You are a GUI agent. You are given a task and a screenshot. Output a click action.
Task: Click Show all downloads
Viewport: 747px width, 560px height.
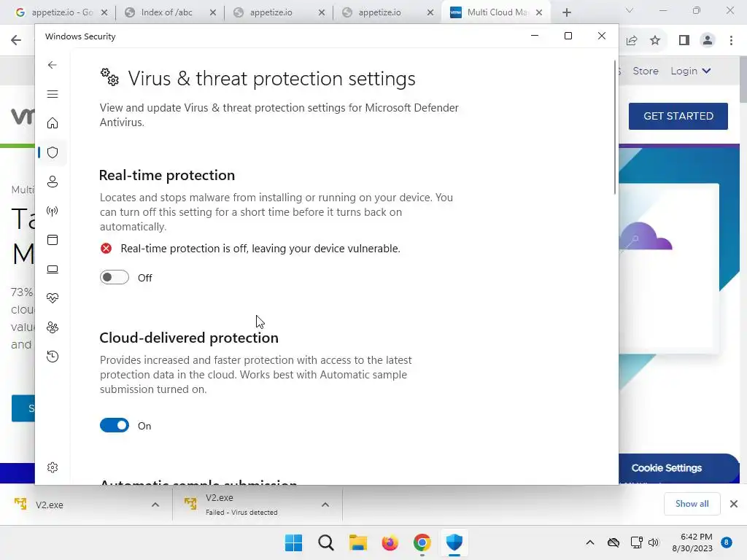[x=692, y=504]
